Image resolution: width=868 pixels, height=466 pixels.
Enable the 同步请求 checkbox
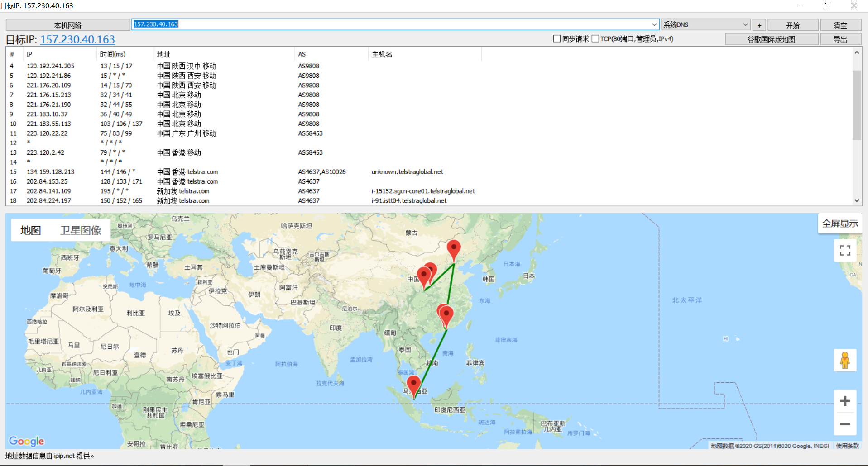557,39
